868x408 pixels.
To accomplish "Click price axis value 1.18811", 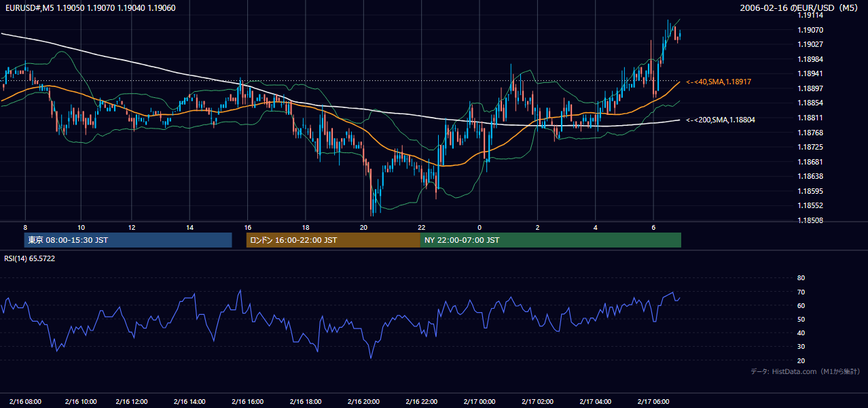I will pyautogui.click(x=810, y=118).
